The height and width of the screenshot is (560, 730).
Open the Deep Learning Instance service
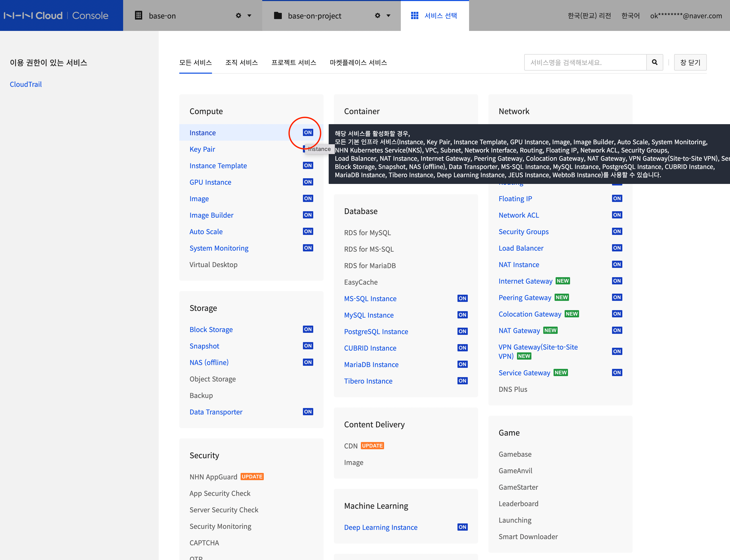click(380, 527)
